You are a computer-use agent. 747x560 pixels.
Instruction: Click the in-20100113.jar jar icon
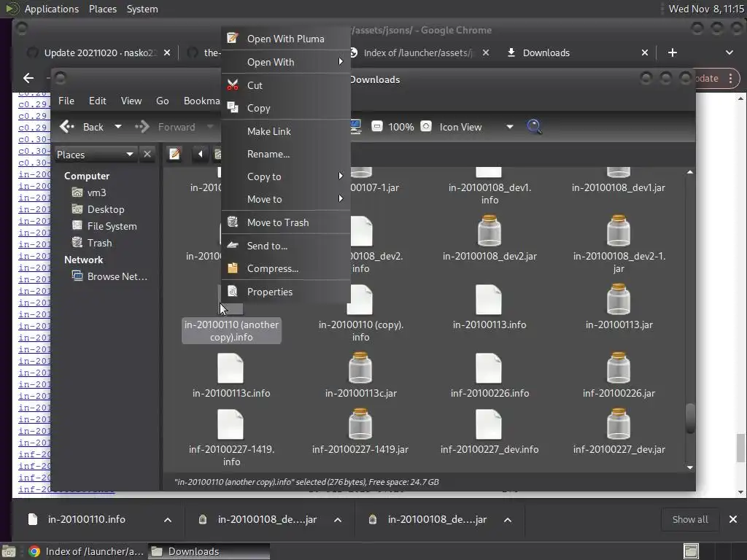click(619, 299)
